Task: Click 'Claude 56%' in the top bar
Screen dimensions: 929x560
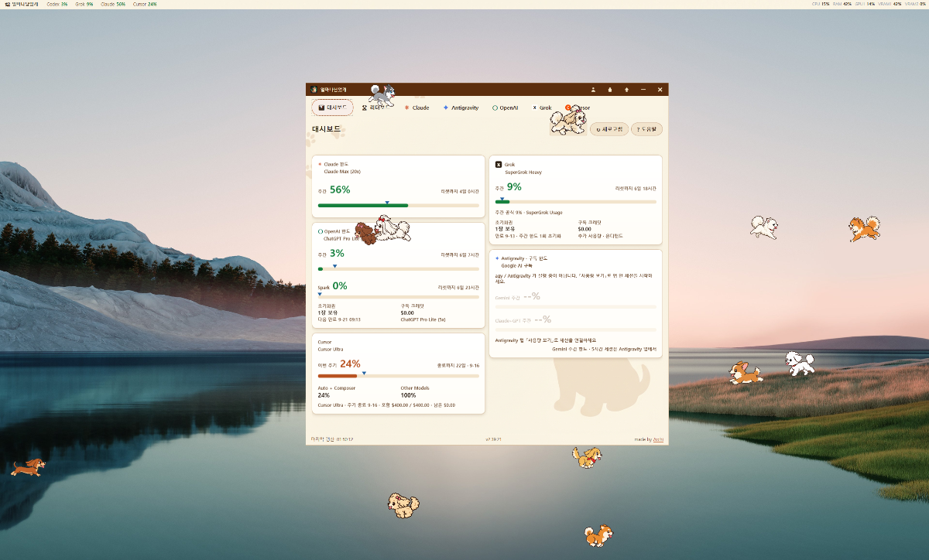Action: point(113,4)
